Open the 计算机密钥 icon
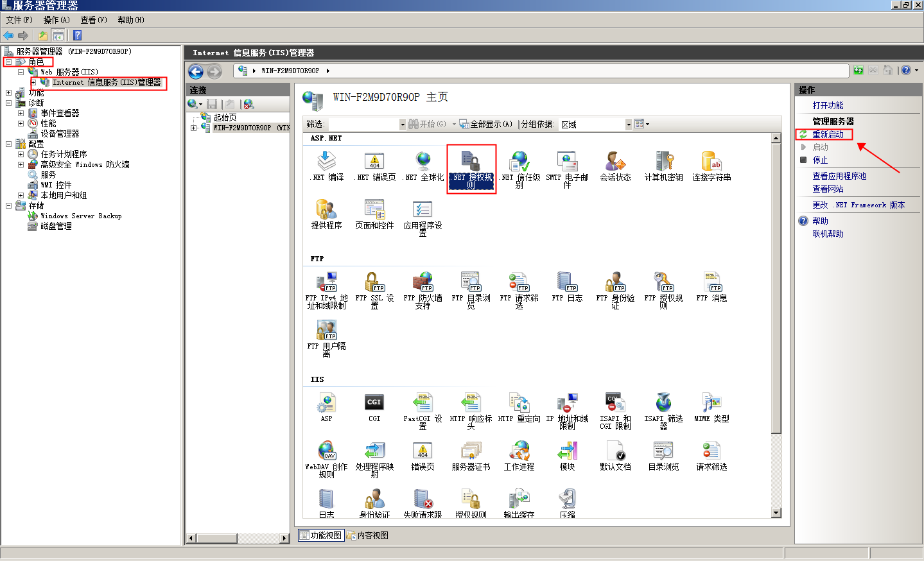Image resolution: width=924 pixels, height=561 pixels. tap(663, 166)
